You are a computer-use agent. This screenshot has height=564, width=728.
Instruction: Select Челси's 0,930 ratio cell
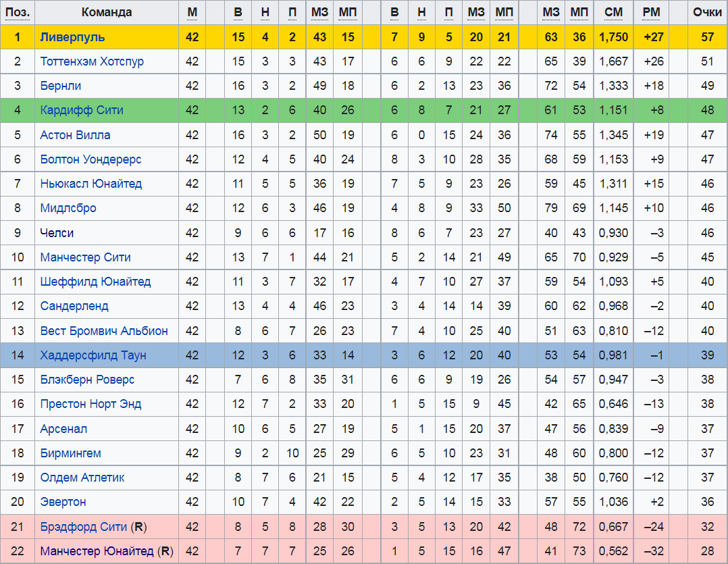coord(613,232)
